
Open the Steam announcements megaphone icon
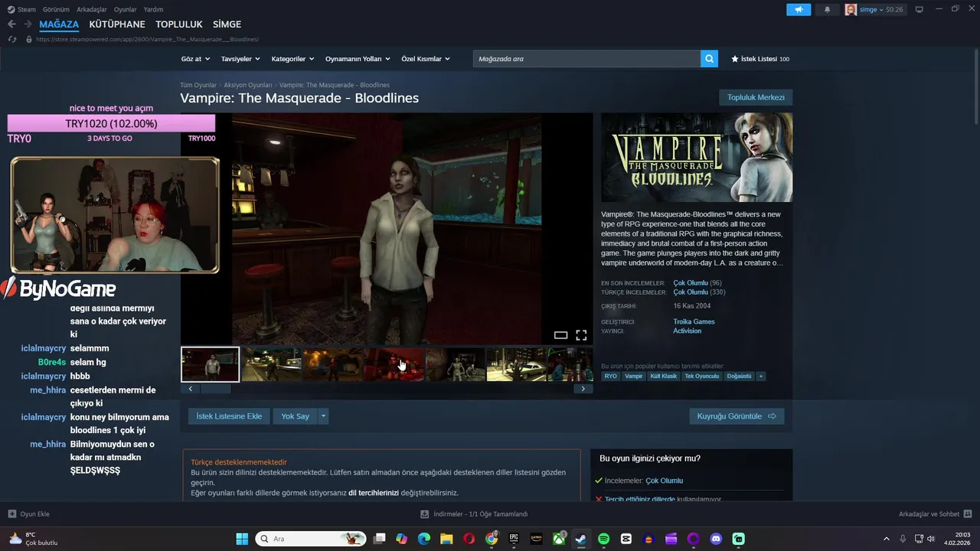[x=798, y=9]
